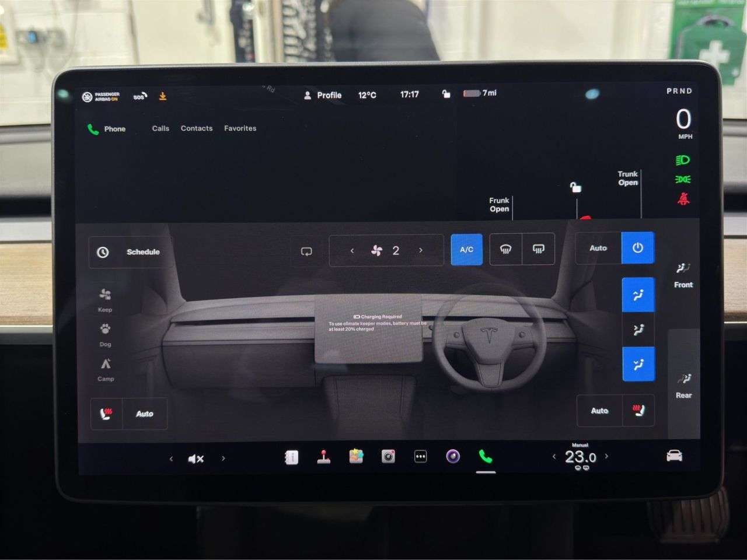This screenshot has width=747, height=560.
Task: Open the app drawer three-dots icon
Action: pyautogui.click(x=420, y=457)
